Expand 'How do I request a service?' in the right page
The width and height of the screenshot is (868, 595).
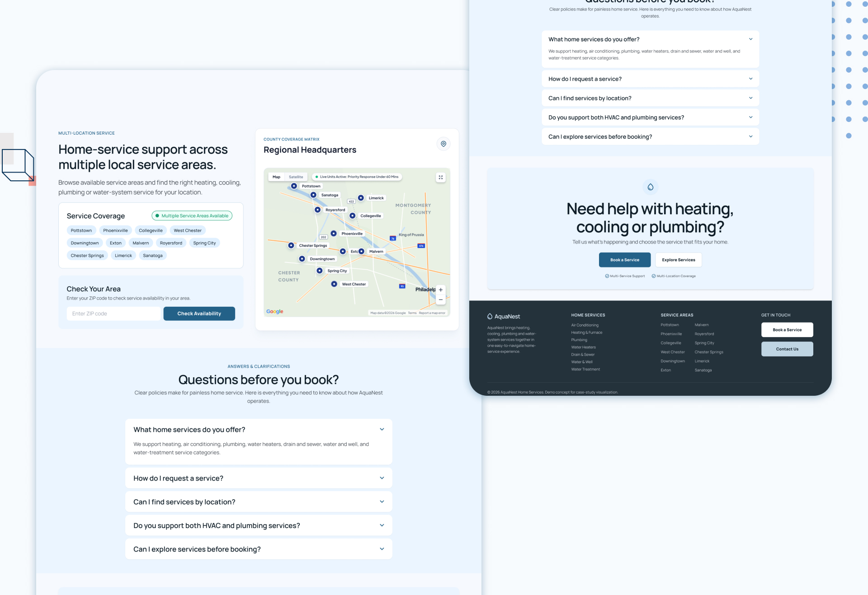650,79
